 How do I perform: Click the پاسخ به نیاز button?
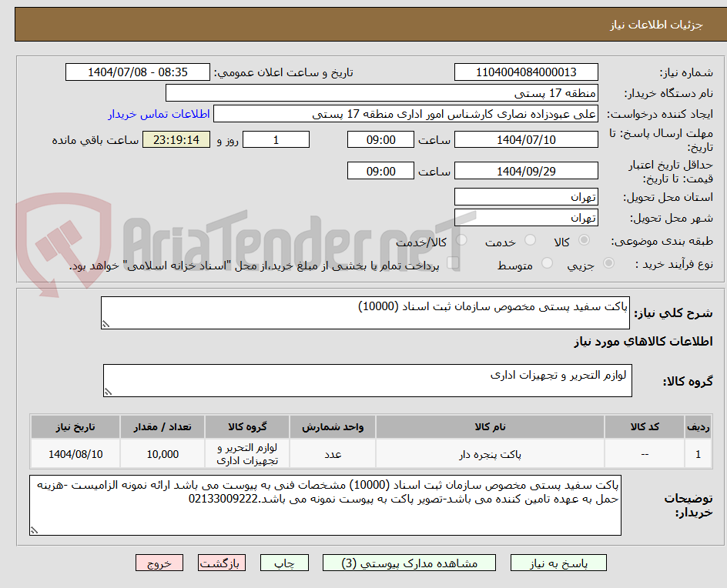(x=558, y=563)
